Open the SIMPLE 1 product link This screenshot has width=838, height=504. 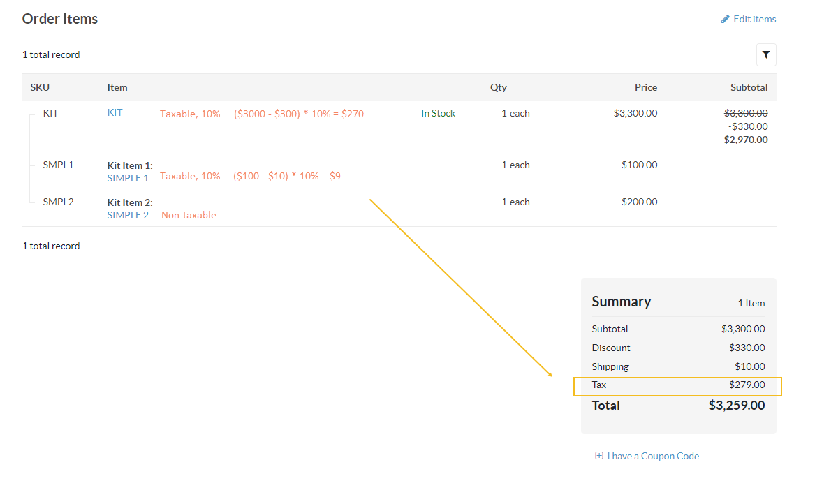(x=128, y=178)
